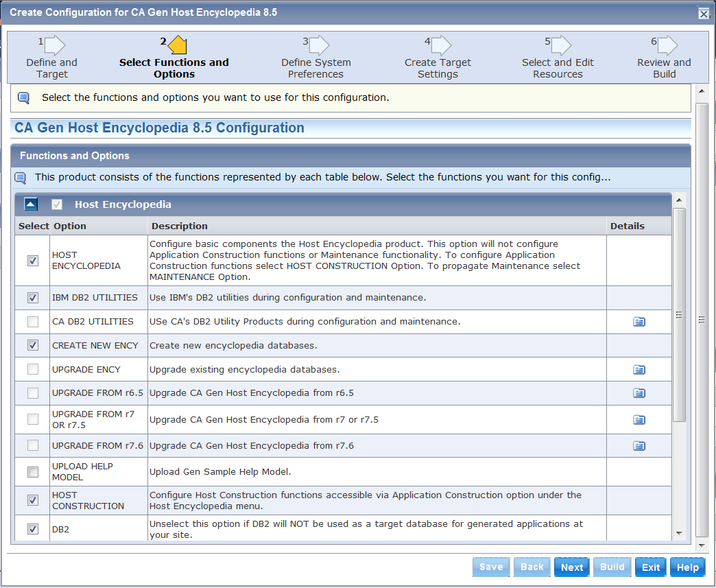Jump to Create Target Settings step
Viewport: 716px width, 588px height.
pyautogui.click(x=438, y=68)
